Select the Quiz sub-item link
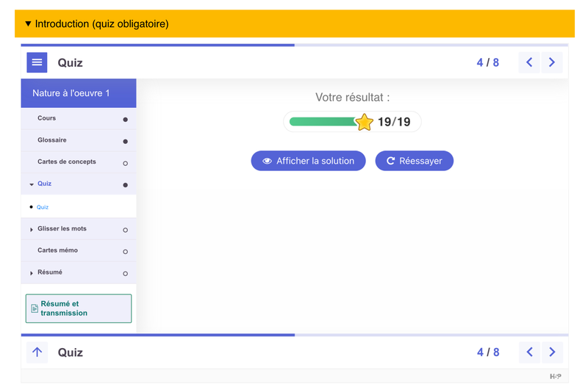 pos(43,208)
